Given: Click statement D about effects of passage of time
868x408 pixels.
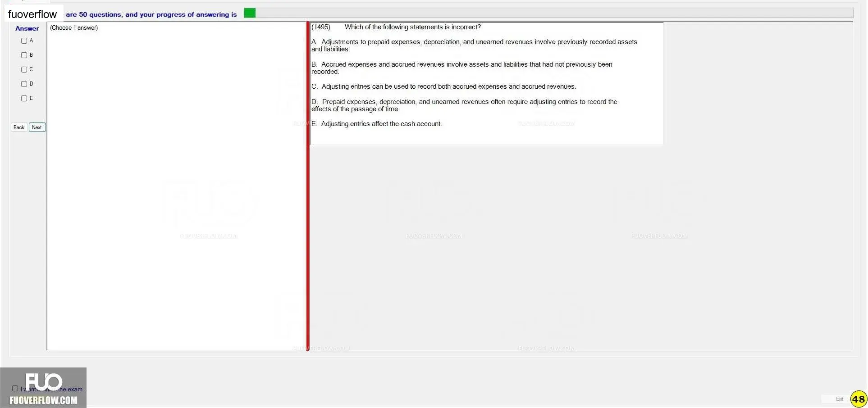Looking at the screenshot, I should pos(464,105).
